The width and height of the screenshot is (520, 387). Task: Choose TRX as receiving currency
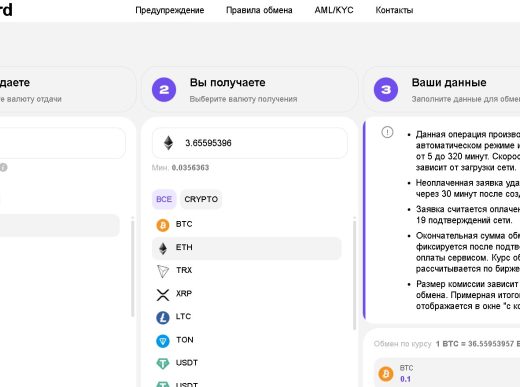(247, 271)
